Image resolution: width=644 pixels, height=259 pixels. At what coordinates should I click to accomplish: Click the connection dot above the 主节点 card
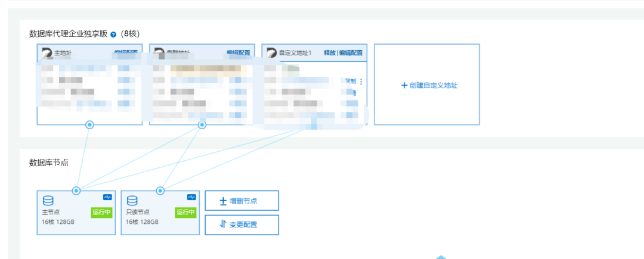pyautogui.click(x=76, y=191)
